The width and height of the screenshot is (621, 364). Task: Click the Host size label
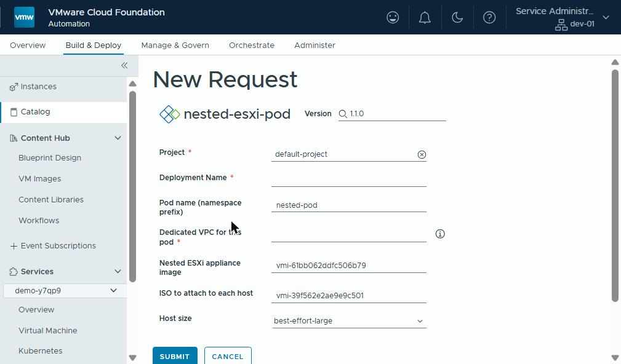pyautogui.click(x=175, y=318)
